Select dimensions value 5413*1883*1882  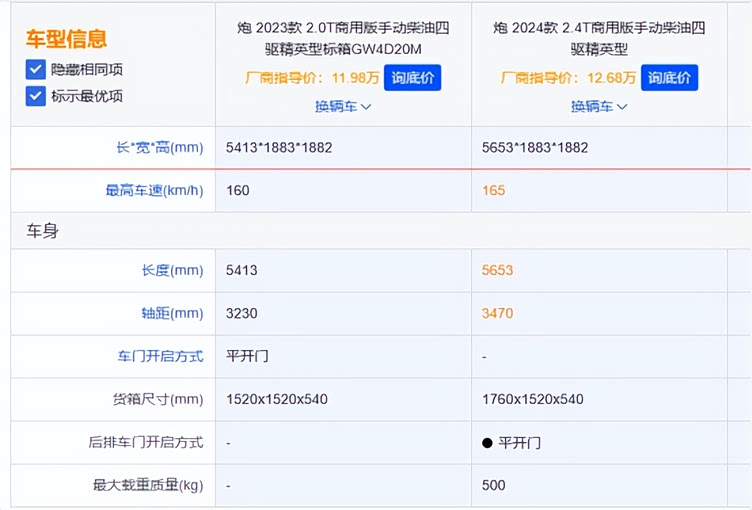coord(279,147)
